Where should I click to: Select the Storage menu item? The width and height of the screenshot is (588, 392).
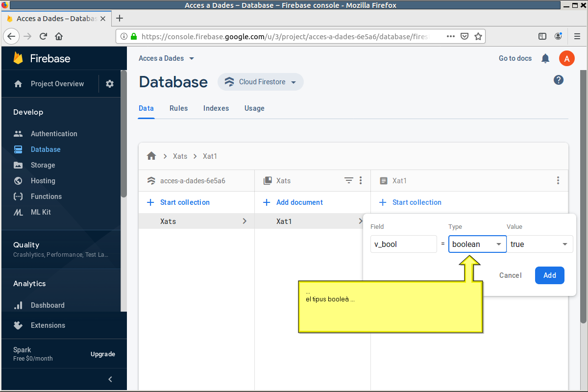[43, 165]
